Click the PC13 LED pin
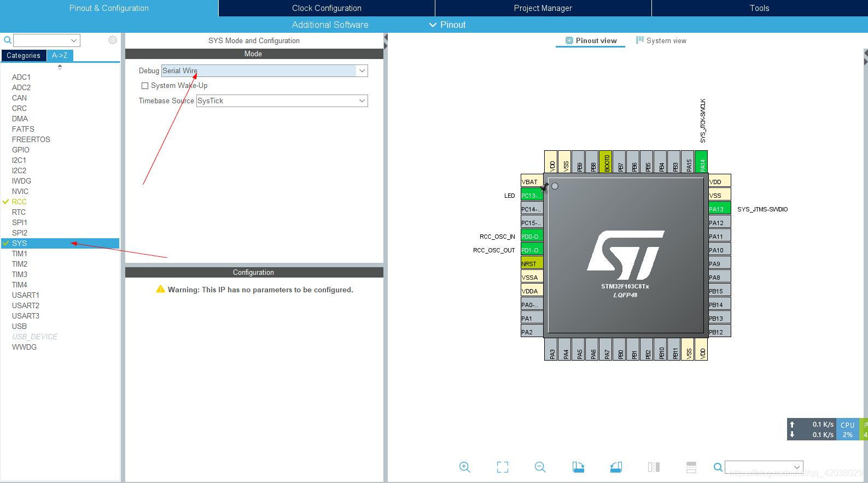The height and width of the screenshot is (483, 868). (x=532, y=195)
